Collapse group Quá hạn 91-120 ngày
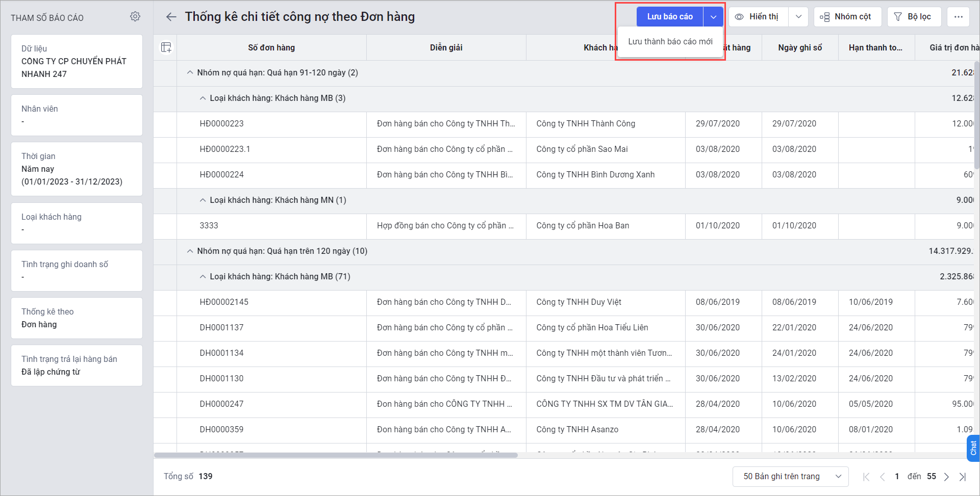 (x=189, y=72)
